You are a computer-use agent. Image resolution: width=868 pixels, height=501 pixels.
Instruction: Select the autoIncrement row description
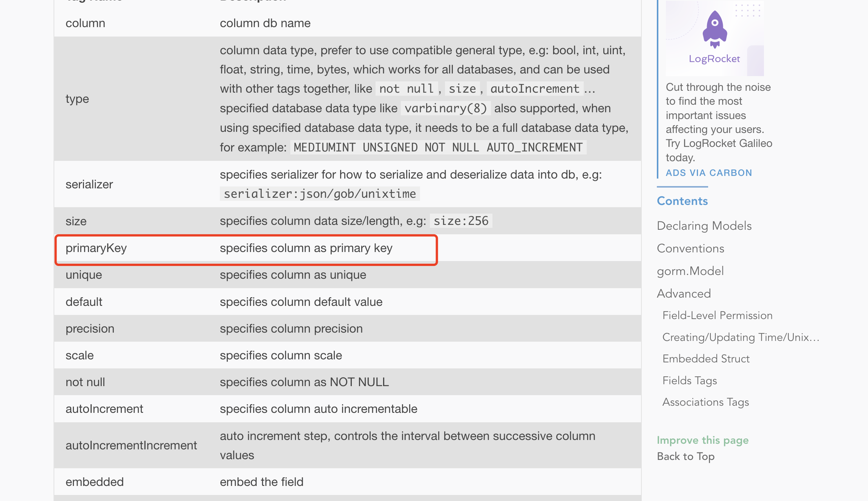tap(318, 409)
